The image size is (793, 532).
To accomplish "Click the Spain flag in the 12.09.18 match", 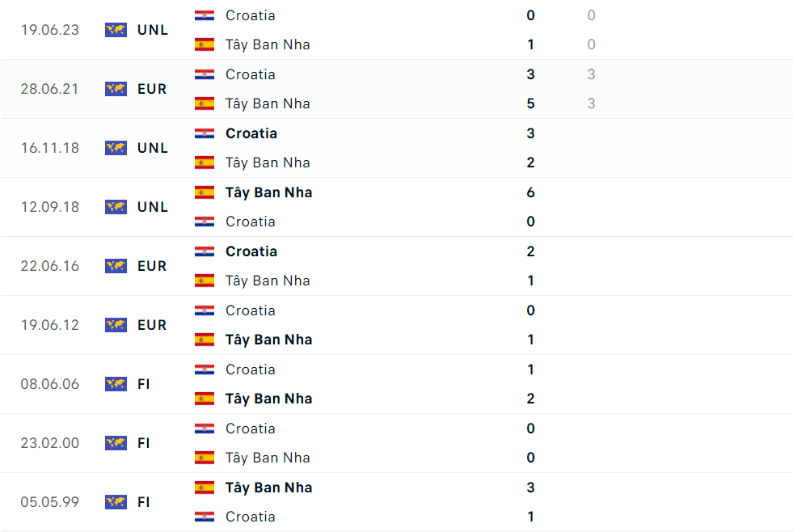I will [x=205, y=192].
